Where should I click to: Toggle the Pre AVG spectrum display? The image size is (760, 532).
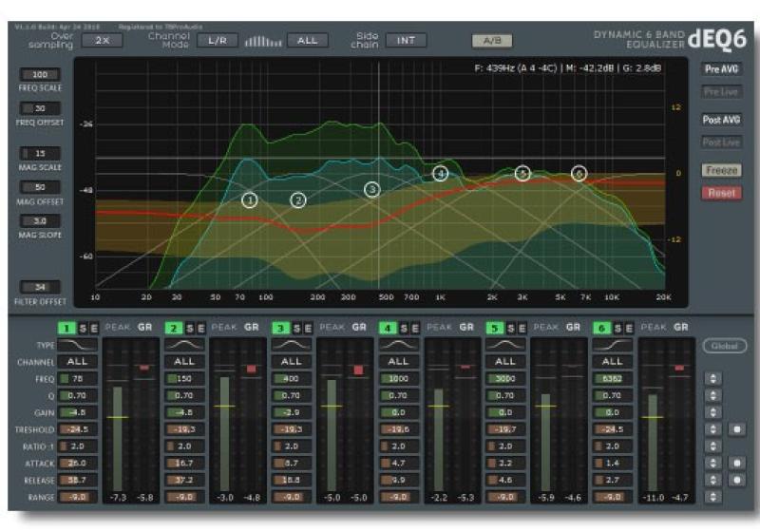click(x=721, y=69)
